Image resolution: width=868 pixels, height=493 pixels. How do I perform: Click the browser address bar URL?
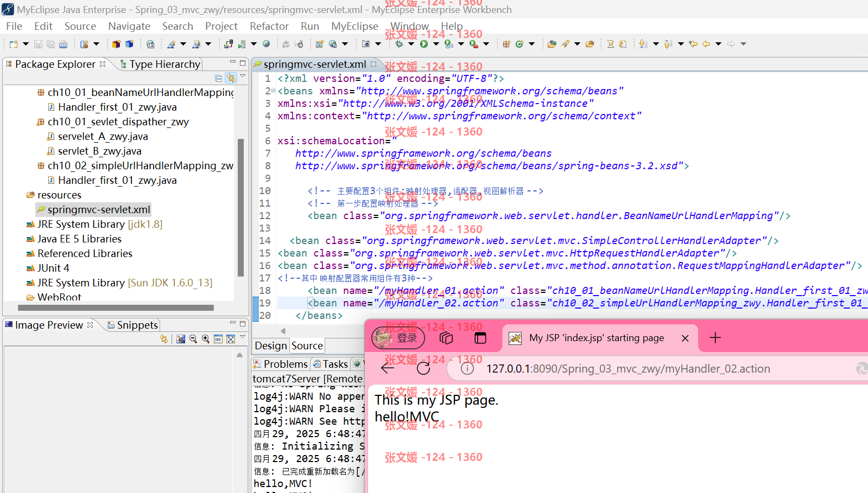[628, 369]
